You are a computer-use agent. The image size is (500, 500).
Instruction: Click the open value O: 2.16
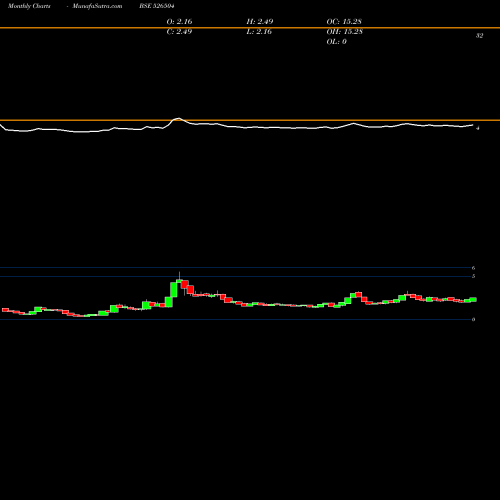coord(179,21)
